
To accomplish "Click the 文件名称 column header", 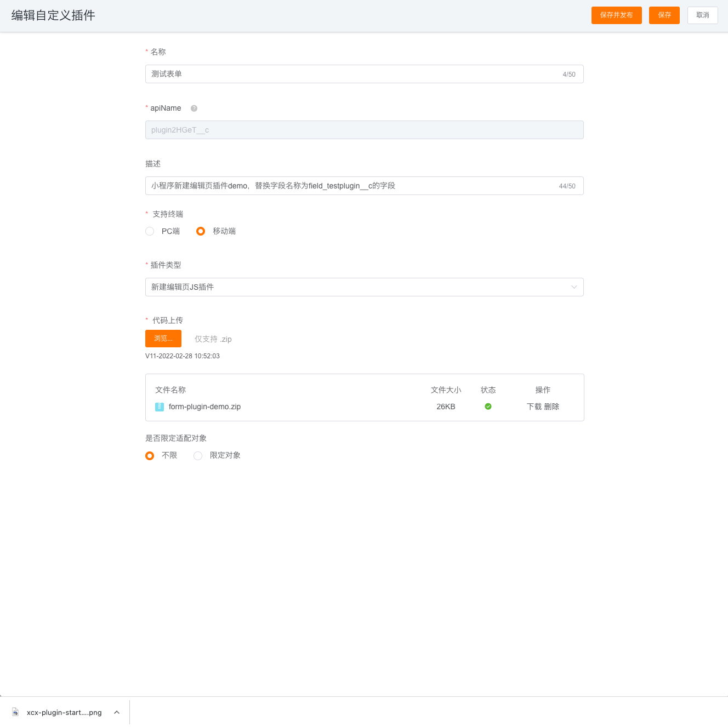I will [170, 390].
